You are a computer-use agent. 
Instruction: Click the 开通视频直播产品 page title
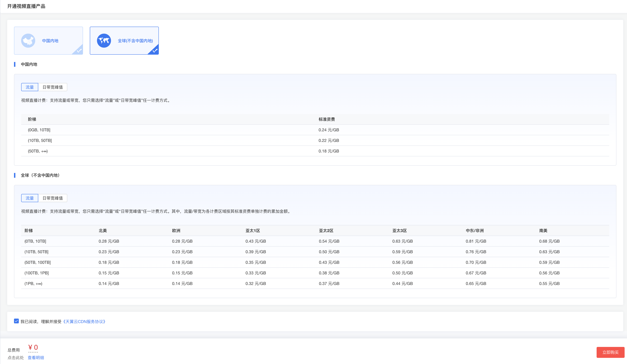(26, 6)
